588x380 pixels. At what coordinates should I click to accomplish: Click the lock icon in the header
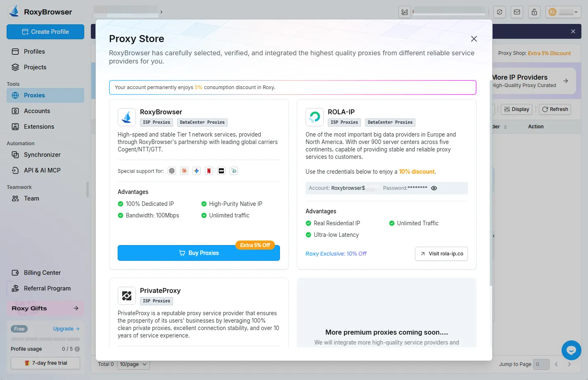click(534, 12)
